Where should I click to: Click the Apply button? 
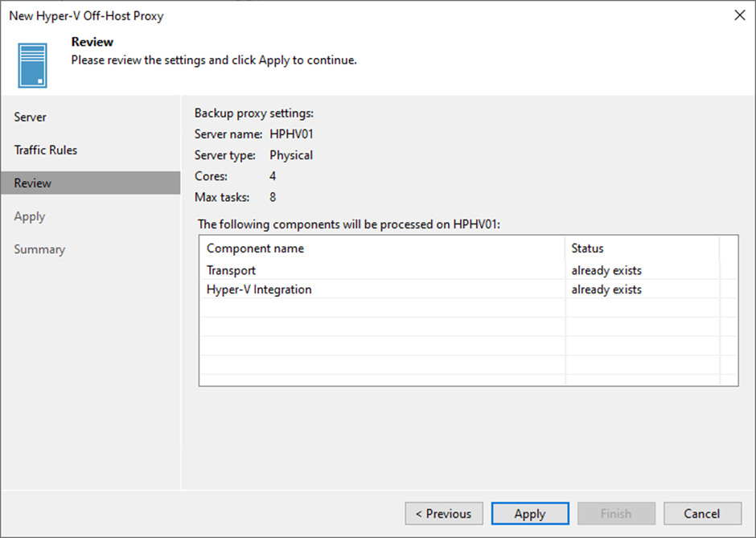pyautogui.click(x=530, y=513)
